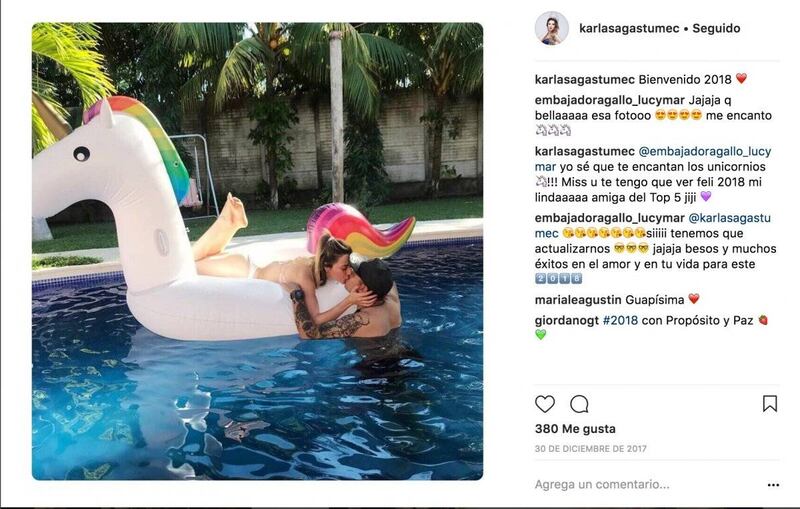Toggle the Seguido following button

[x=716, y=29]
